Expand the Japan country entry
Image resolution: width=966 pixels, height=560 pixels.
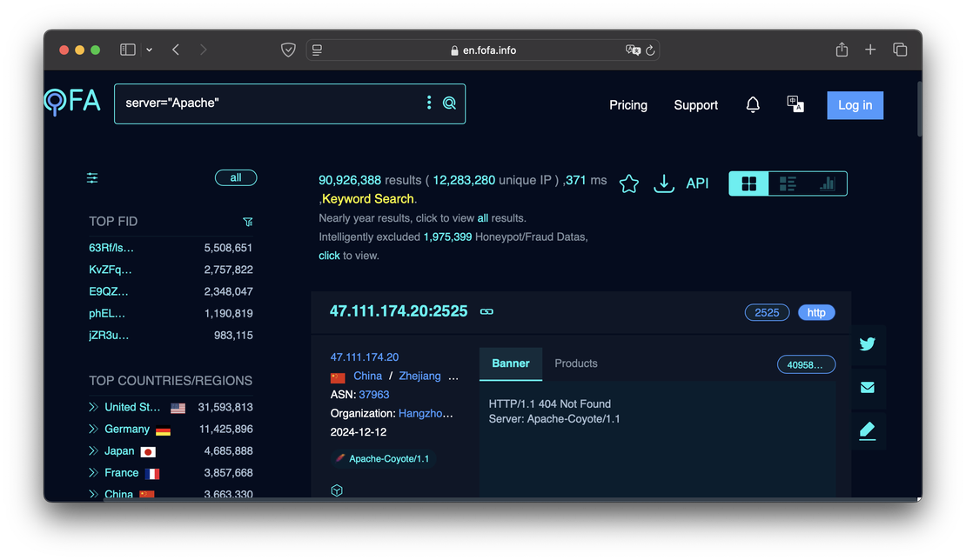[x=93, y=451]
